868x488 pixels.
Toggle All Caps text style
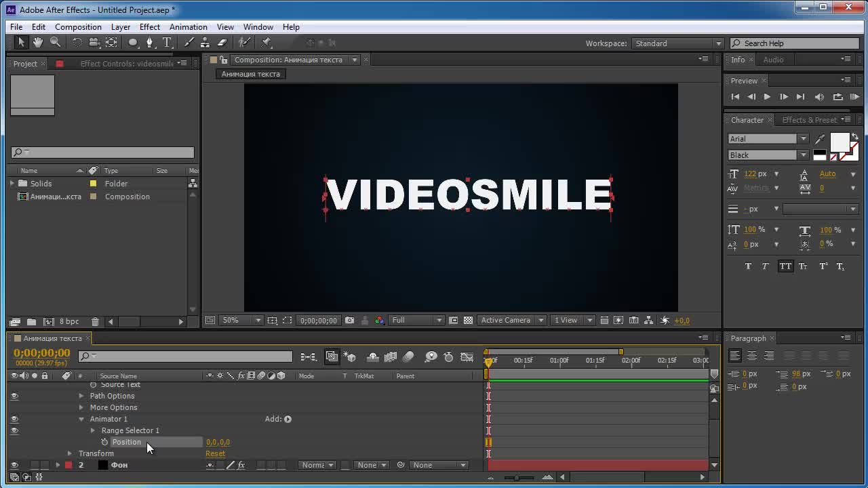pyautogui.click(x=785, y=266)
